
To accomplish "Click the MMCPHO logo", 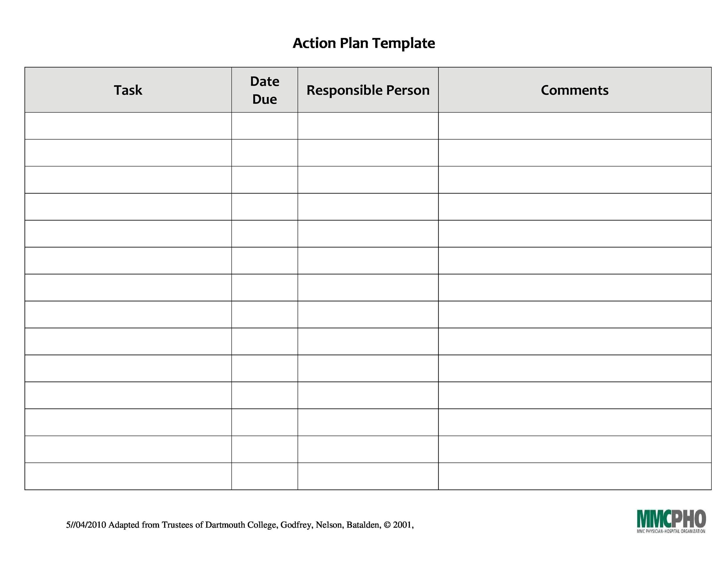I will [671, 518].
